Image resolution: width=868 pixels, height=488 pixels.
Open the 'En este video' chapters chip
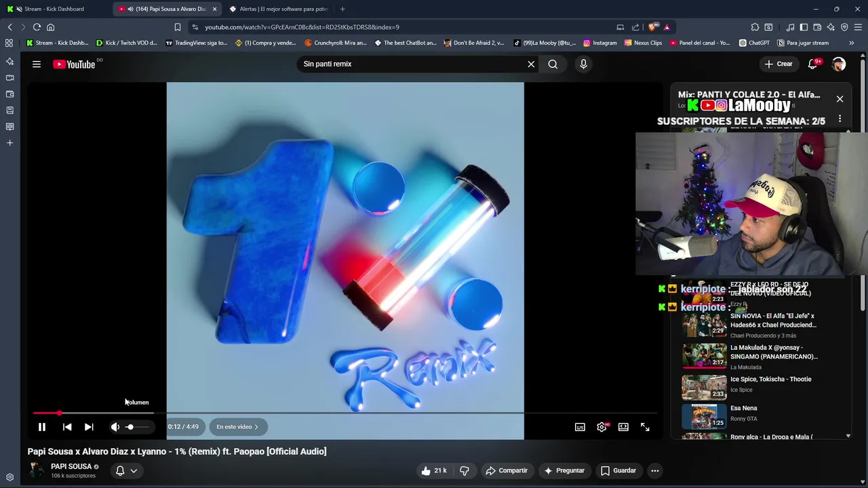tap(237, 427)
